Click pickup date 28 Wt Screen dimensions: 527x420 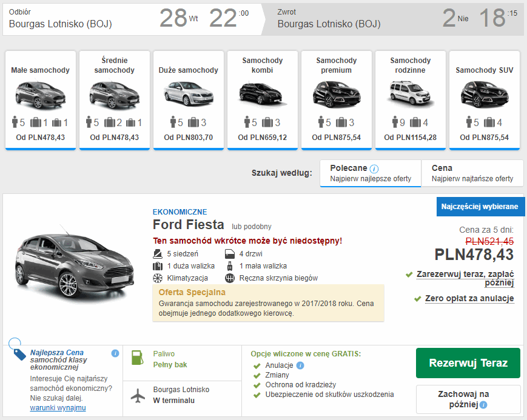coord(178,18)
